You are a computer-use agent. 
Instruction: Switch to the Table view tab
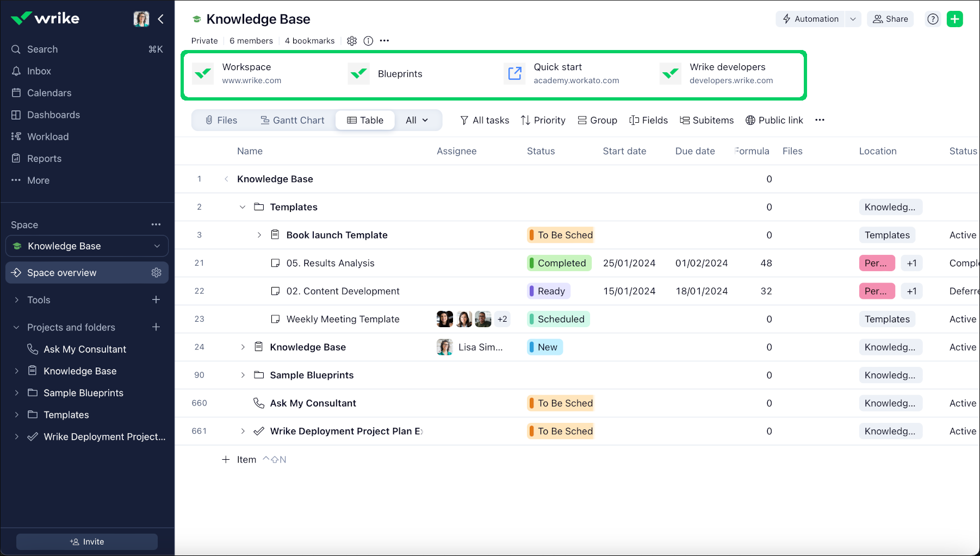365,120
